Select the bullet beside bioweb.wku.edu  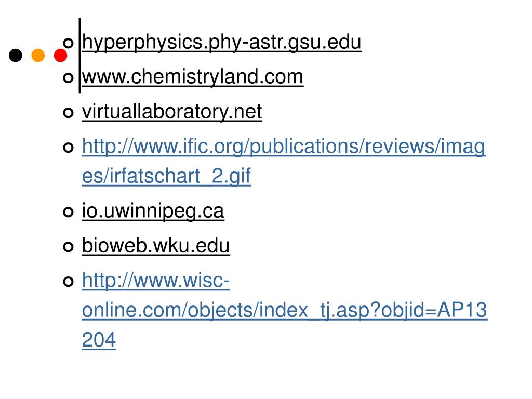[68, 247]
